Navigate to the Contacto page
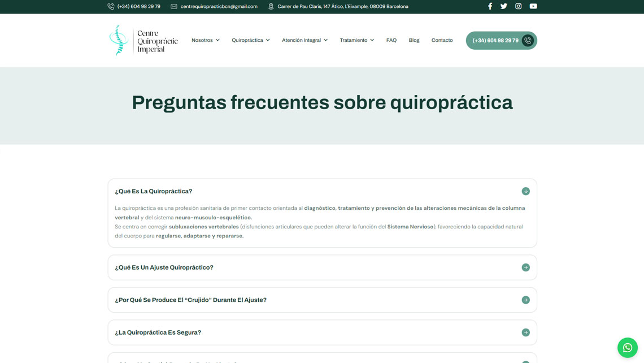644x363 pixels. point(442,40)
